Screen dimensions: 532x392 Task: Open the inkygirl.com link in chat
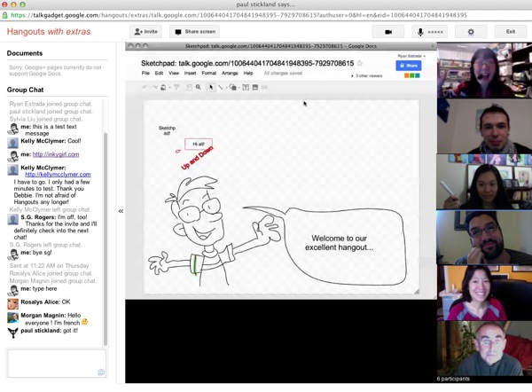(x=56, y=154)
